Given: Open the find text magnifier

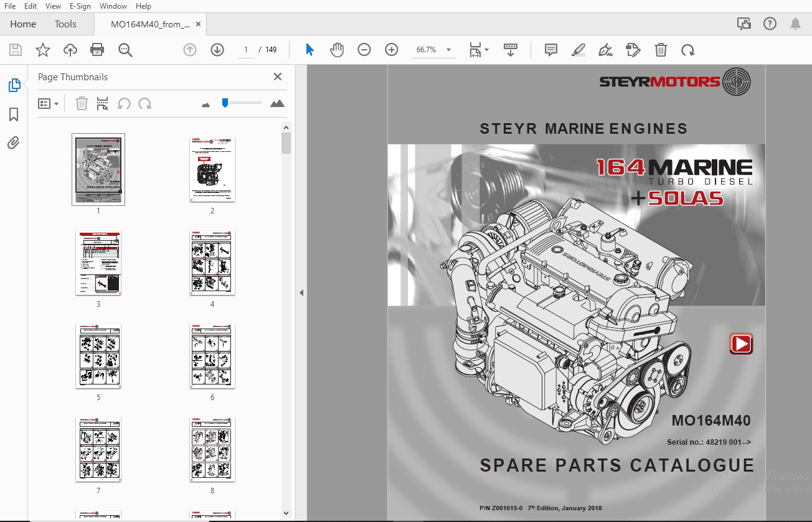Looking at the screenshot, I should click(126, 50).
